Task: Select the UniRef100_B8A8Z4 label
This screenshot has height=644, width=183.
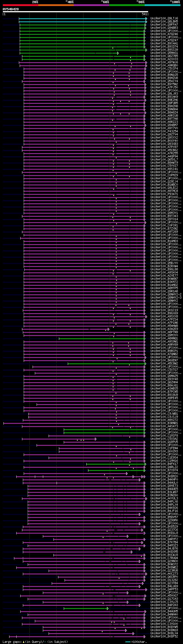Action: [164, 112]
